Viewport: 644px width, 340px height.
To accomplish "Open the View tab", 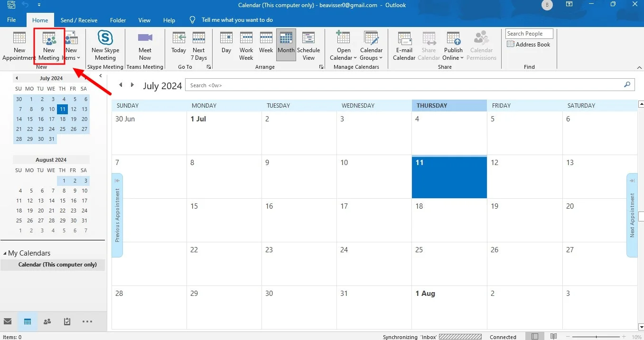I will tap(144, 20).
